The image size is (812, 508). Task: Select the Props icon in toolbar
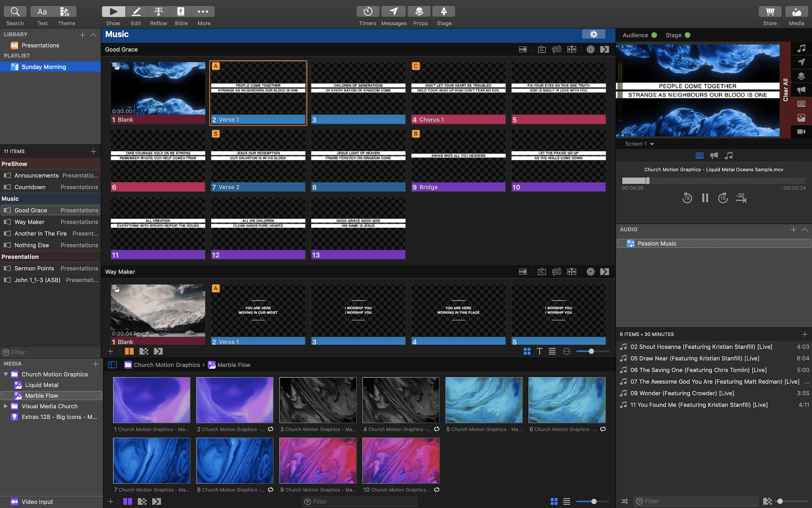point(420,11)
